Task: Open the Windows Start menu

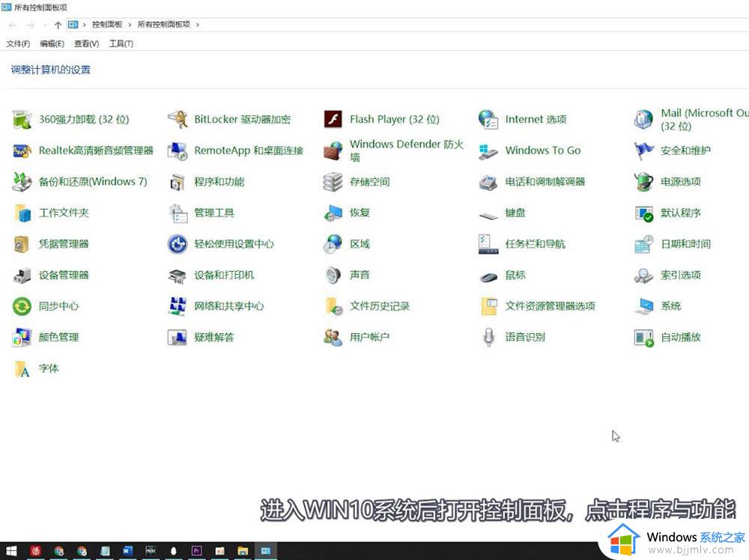Action: [10, 551]
